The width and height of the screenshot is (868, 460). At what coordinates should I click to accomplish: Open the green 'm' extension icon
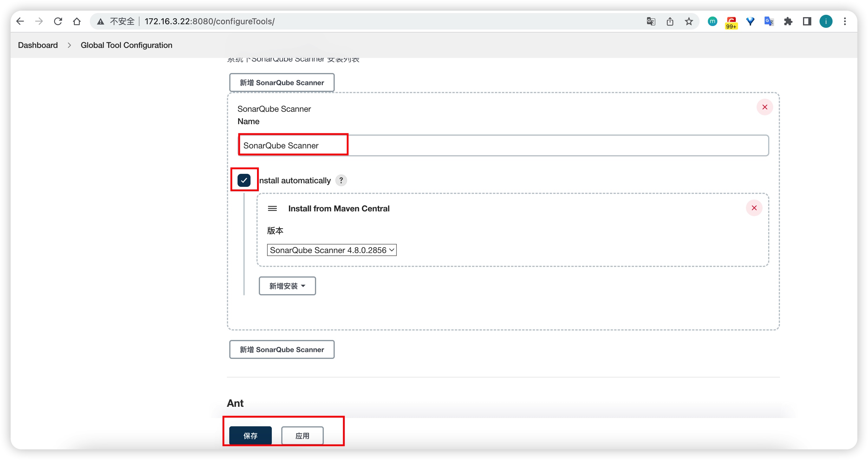[x=712, y=21]
